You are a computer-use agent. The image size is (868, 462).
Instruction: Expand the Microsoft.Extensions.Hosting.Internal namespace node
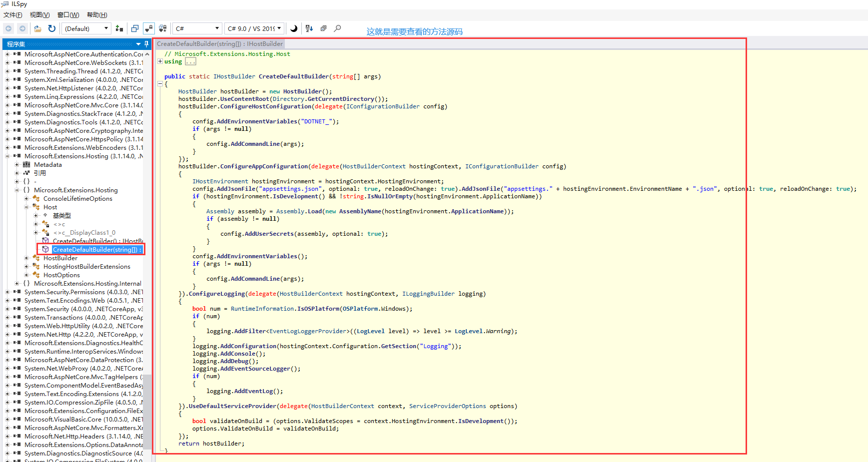17,283
